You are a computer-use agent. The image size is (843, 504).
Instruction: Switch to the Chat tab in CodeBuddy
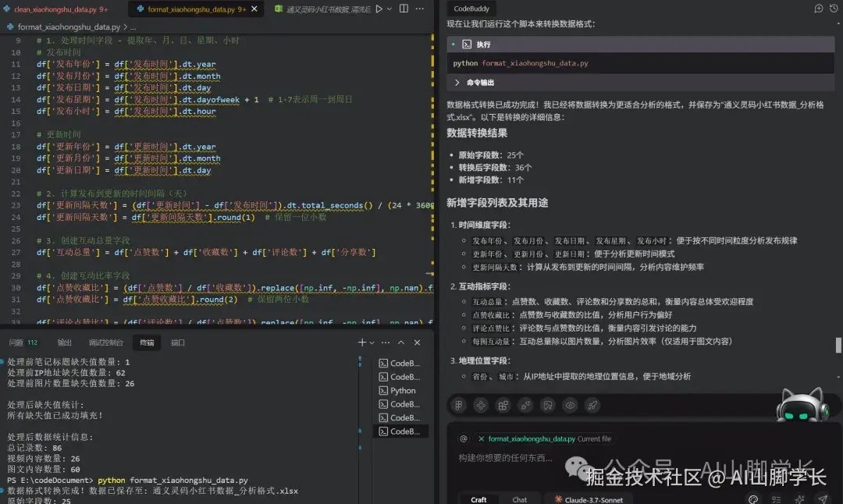click(520, 499)
